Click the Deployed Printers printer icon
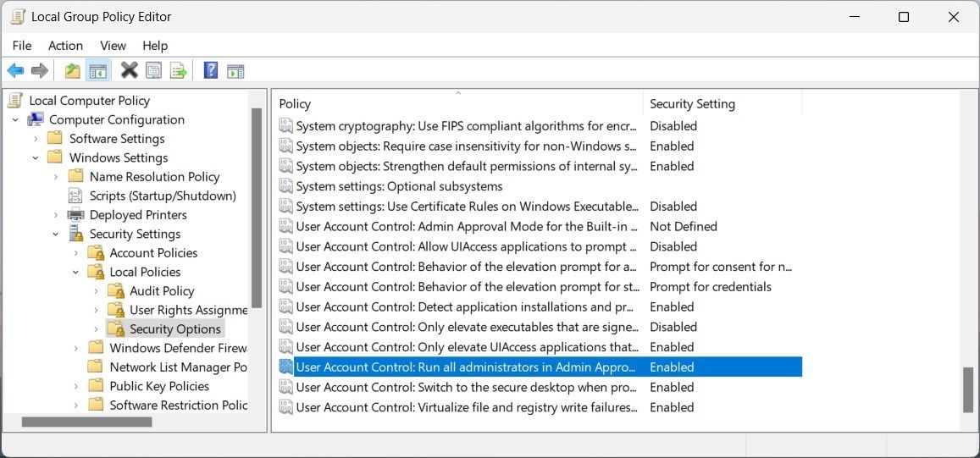 pyautogui.click(x=75, y=215)
